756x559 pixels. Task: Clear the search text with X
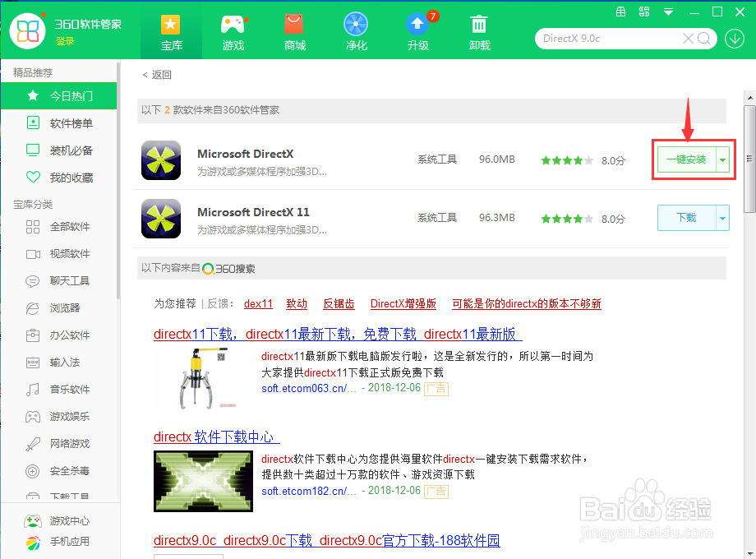(688, 39)
